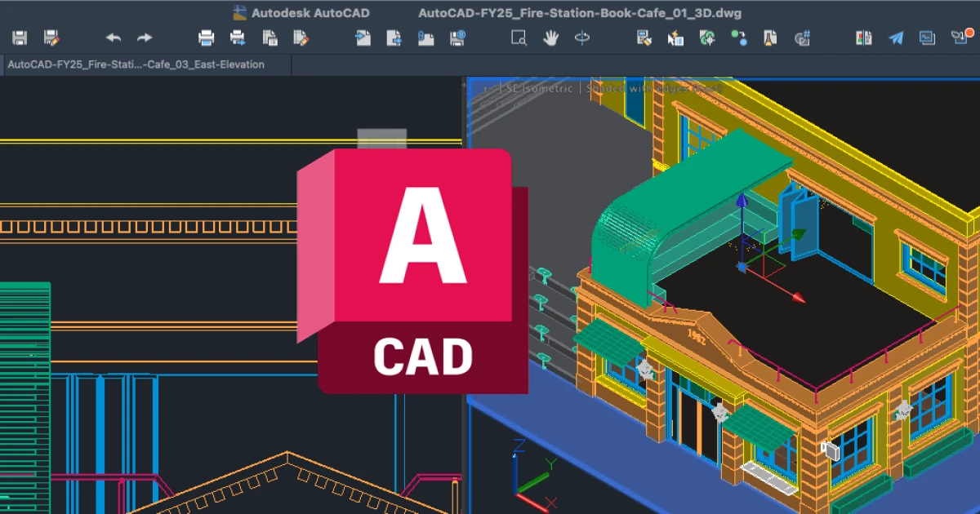
Task: Click the Export file icon
Action: click(x=394, y=38)
